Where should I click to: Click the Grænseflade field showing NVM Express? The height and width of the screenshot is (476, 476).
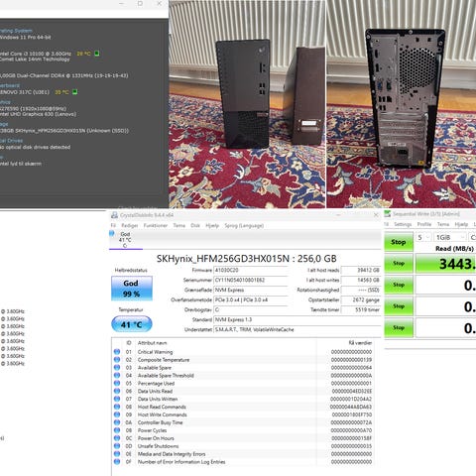(x=251, y=290)
